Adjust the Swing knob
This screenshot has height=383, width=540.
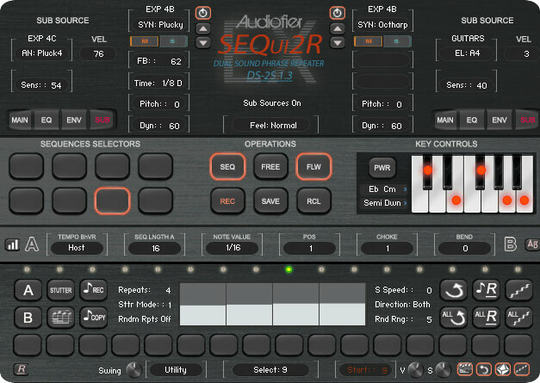(133, 370)
